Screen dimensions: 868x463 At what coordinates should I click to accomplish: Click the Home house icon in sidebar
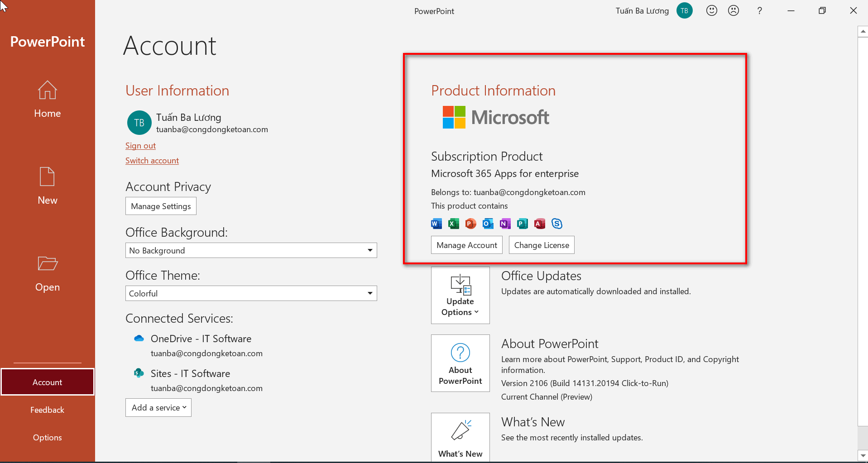(48, 90)
